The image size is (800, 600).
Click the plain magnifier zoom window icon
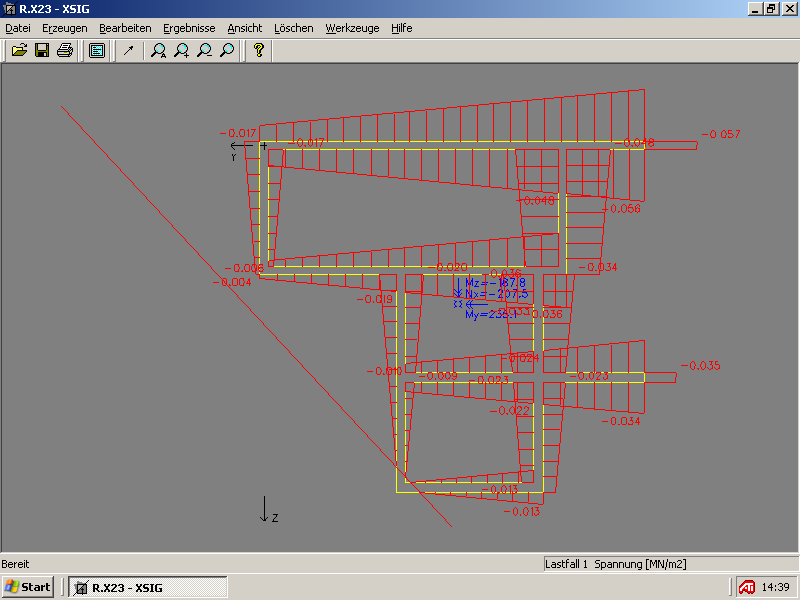(227, 50)
